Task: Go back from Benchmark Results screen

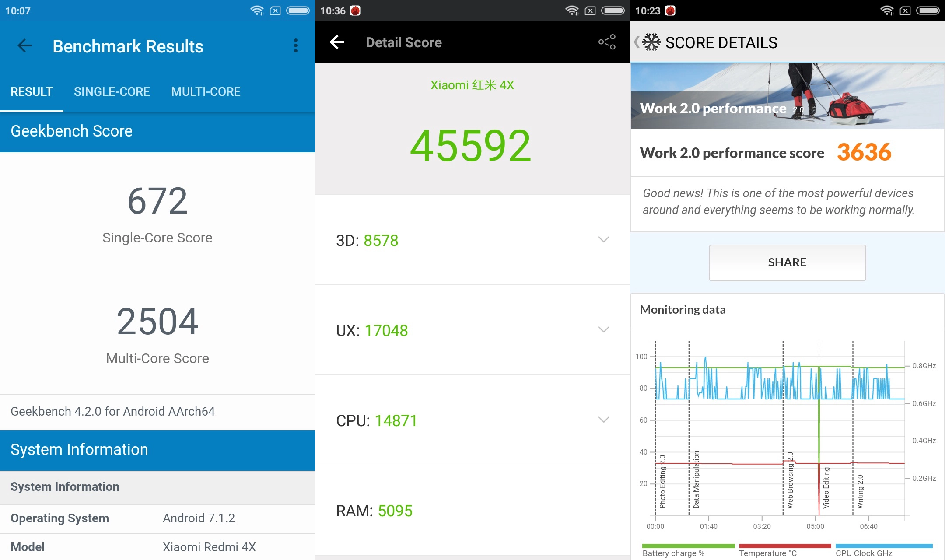Action: [24, 45]
